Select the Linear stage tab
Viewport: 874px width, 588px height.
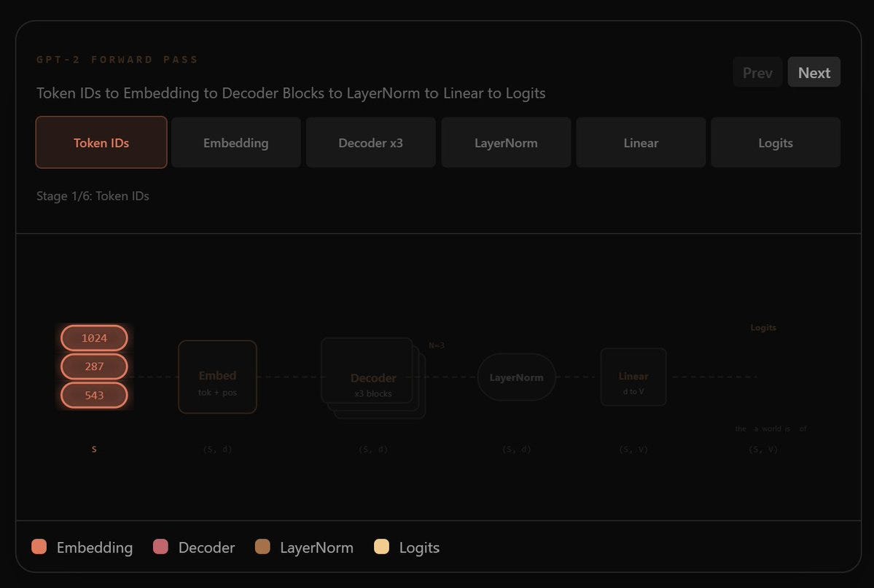tap(641, 143)
